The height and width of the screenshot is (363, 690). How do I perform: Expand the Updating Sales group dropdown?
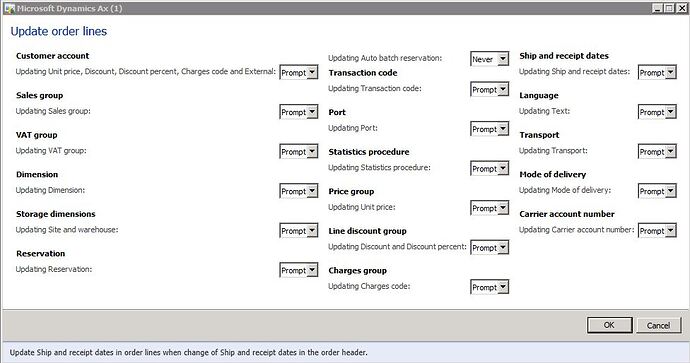pos(298,112)
